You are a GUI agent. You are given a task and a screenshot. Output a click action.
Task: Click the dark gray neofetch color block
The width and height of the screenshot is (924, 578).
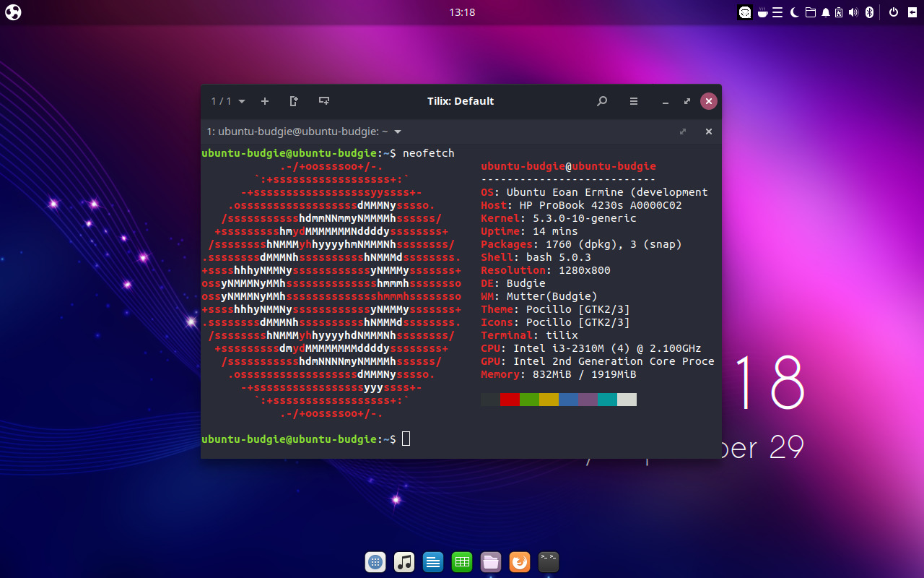(490, 400)
